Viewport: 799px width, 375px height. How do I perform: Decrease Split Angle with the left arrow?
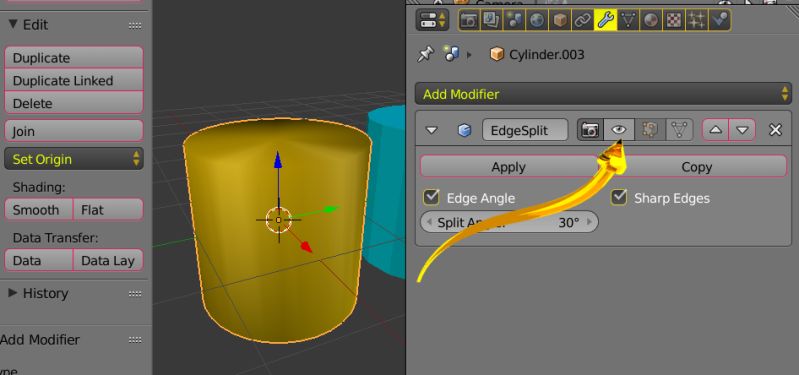(429, 222)
